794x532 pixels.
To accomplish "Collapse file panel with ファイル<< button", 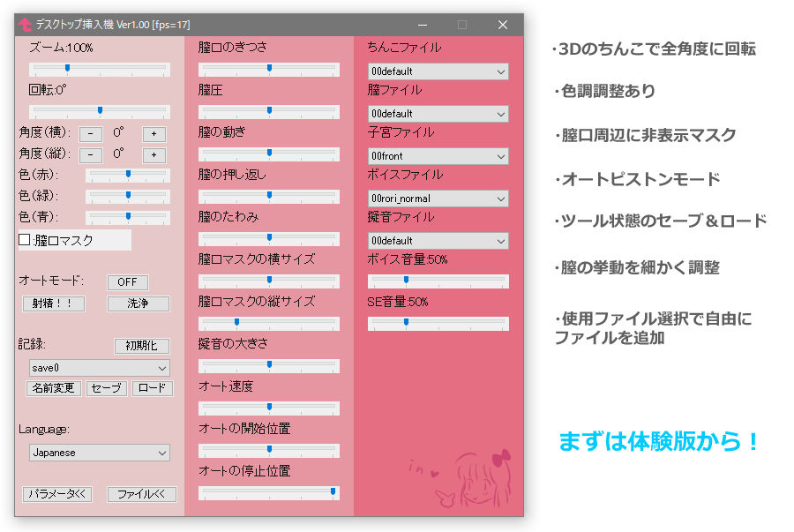I will [141, 494].
